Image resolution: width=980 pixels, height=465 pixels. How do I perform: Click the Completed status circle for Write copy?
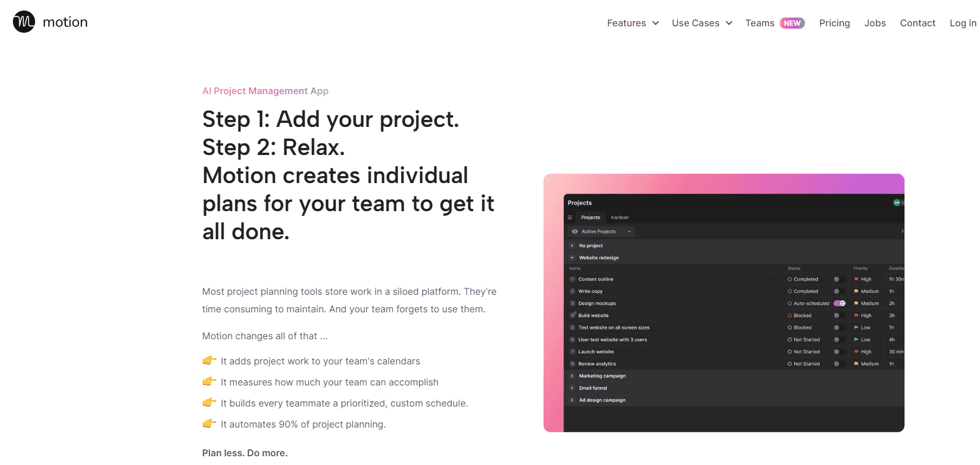point(790,291)
